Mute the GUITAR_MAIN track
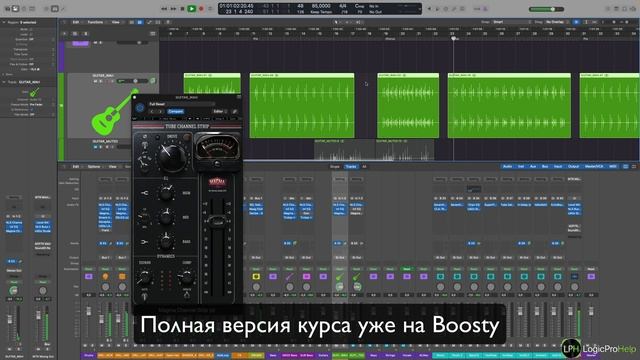Screen dimensions: 640x360 pos(96,81)
